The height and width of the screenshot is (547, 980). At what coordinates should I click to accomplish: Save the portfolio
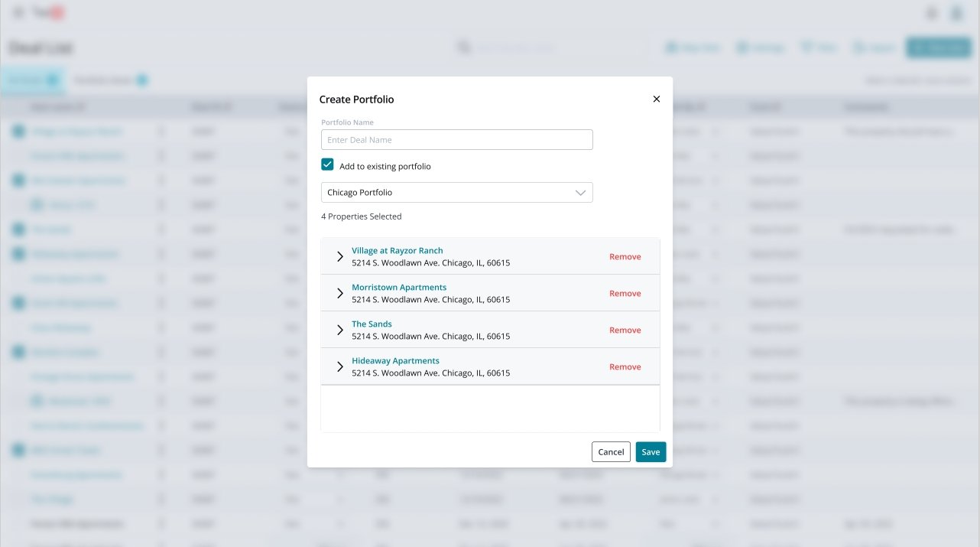coord(651,451)
